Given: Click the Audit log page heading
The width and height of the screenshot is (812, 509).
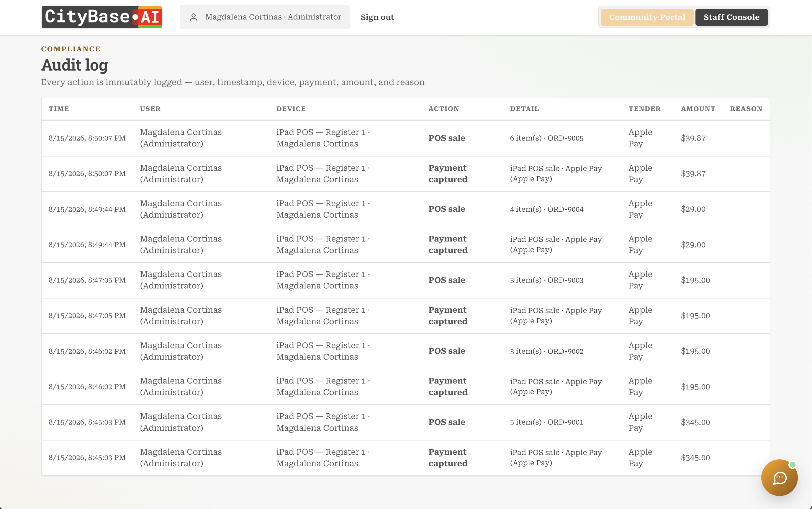Looking at the screenshot, I should [74, 65].
